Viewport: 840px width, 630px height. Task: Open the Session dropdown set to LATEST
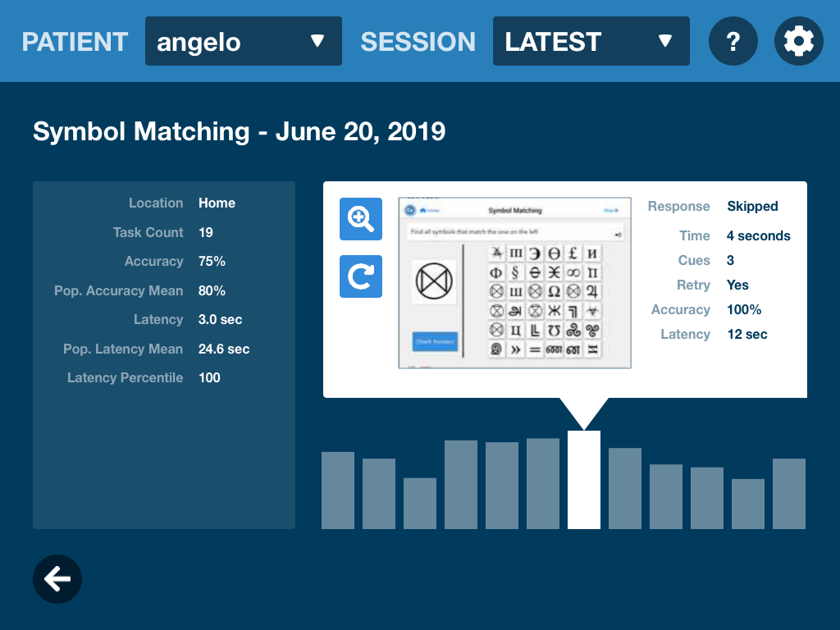pos(591,41)
